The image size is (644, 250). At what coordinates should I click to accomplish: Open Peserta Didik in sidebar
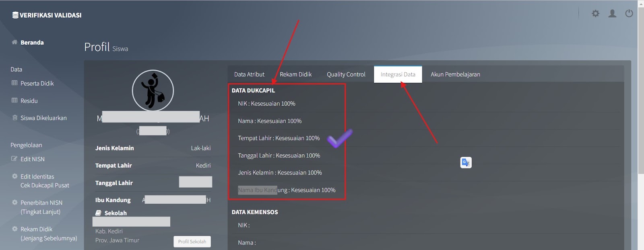37,83
